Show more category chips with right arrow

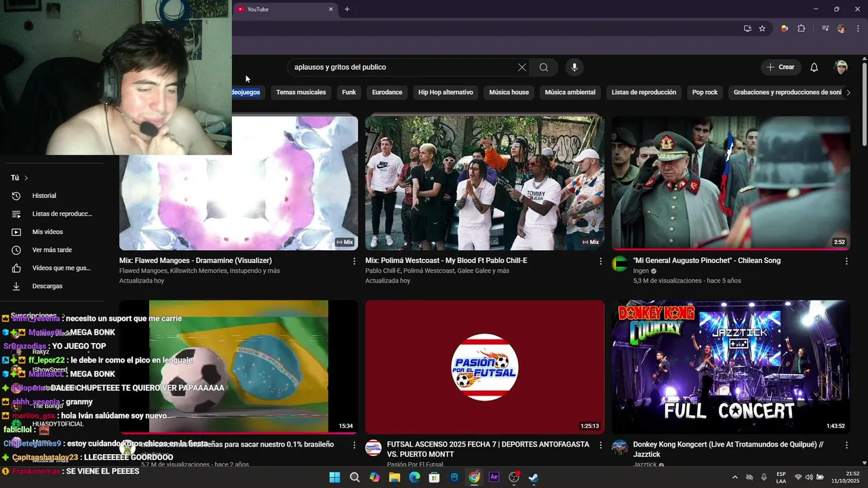848,92
